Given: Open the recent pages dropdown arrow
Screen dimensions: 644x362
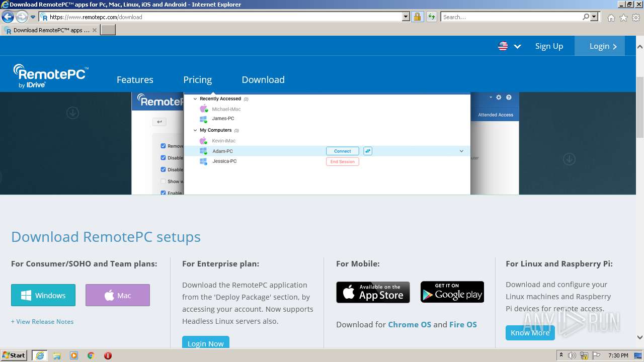Looking at the screenshot, I should 33,17.
